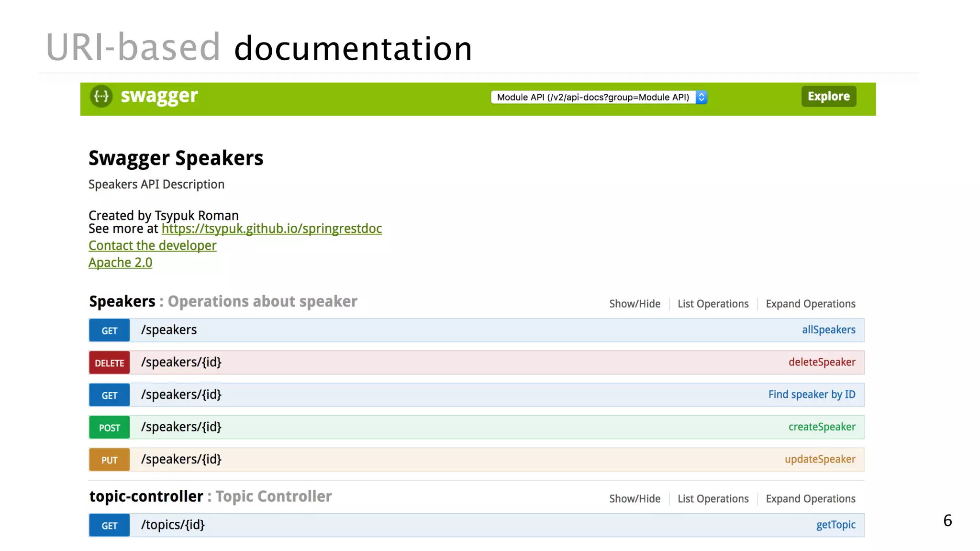
Task: Click the deleteSpeaker operation label
Action: click(x=822, y=362)
